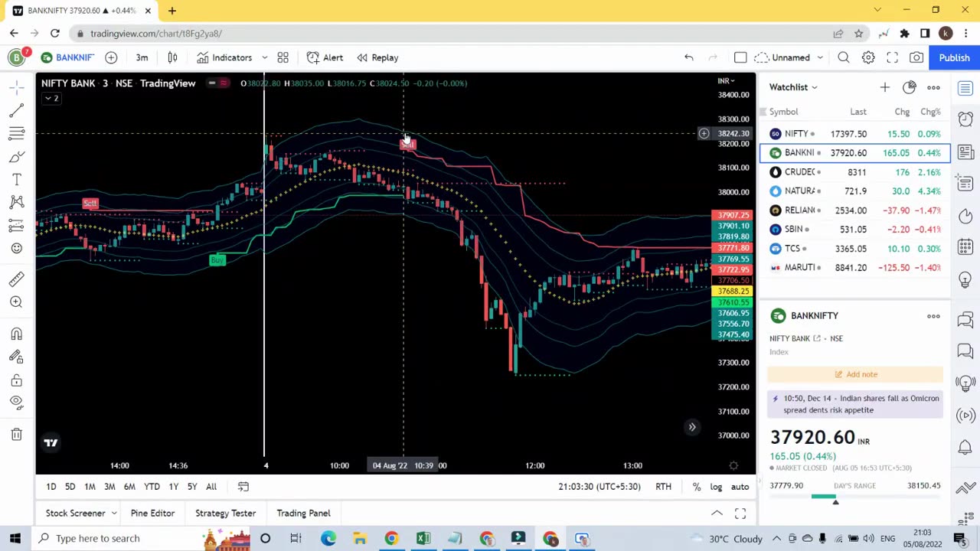This screenshot has width=980, height=551.
Task: Open the alerts clock sidebar panel
Action: click(x=965, y=119)
